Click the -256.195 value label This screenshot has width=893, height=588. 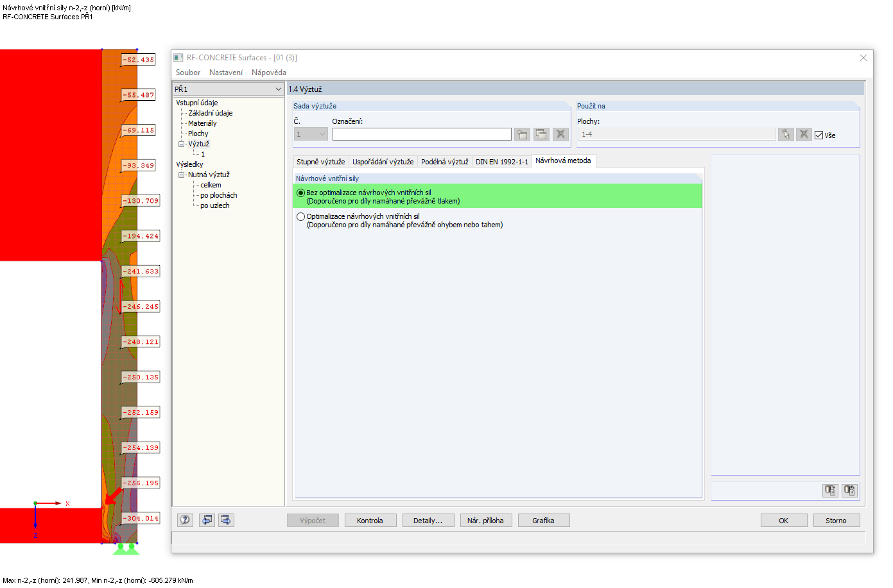pos(141,483)
